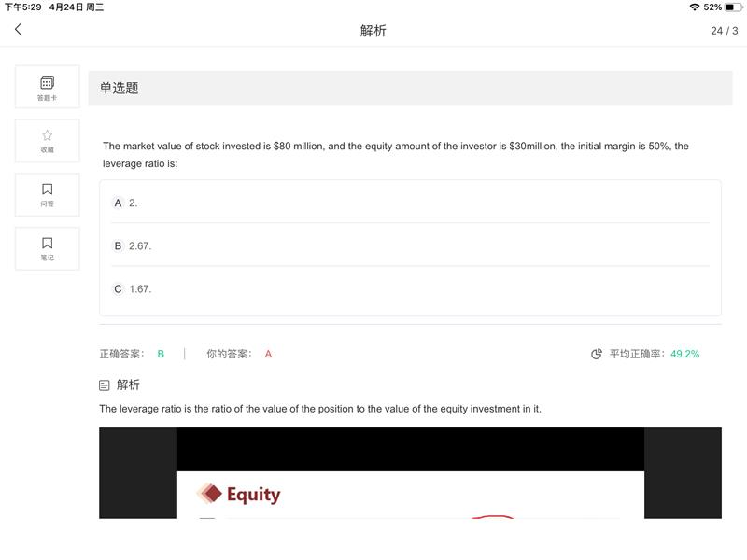
Task: Select answer option B with value 2.67
Action: [x=410, y=245]
